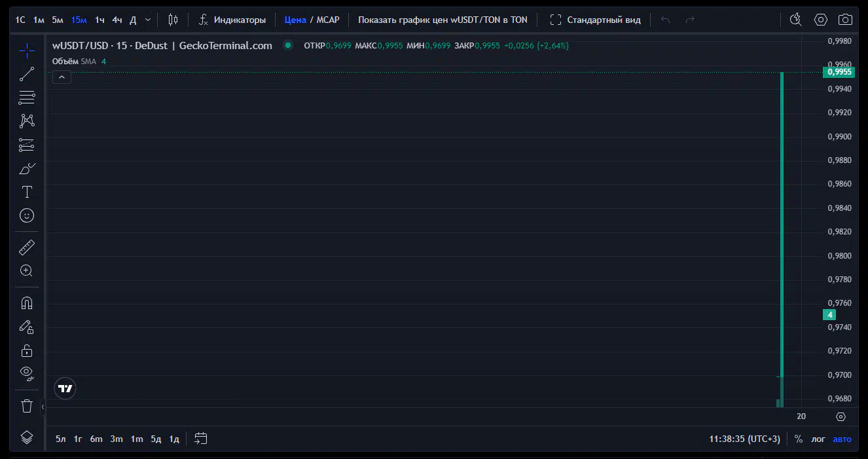Open go to date calendar icon
The width and height of the screenshot is (868, 459).
click(201, 439)
